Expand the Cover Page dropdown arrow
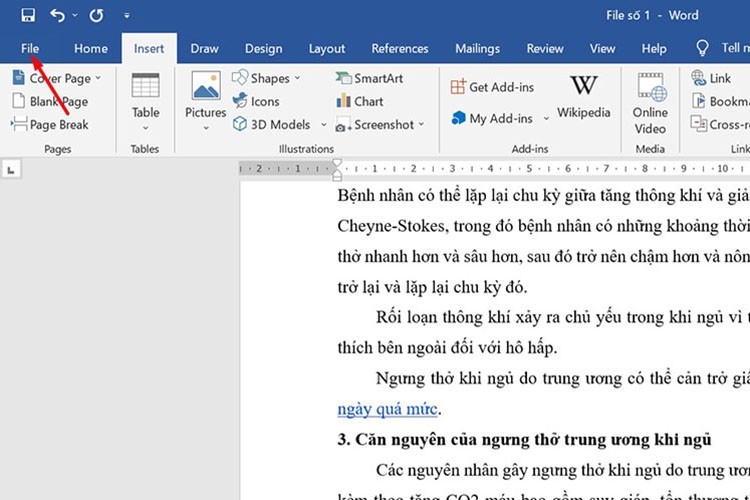 [x=98, y=78]
